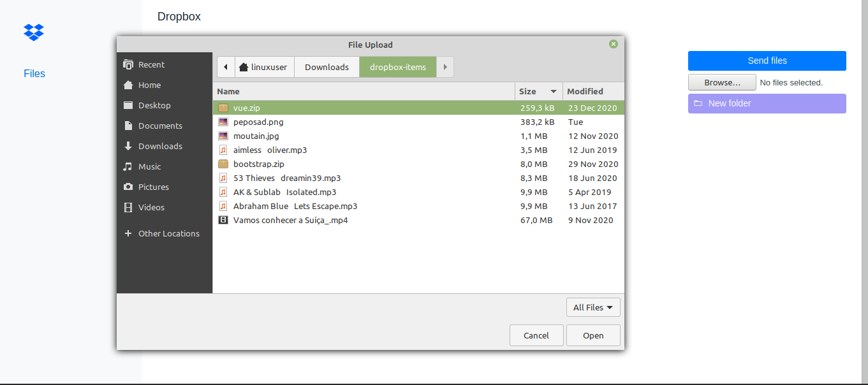Click the New folder button label
Image resolution: width=868 pixels, height=385 pixels.
tap(730, 103)
